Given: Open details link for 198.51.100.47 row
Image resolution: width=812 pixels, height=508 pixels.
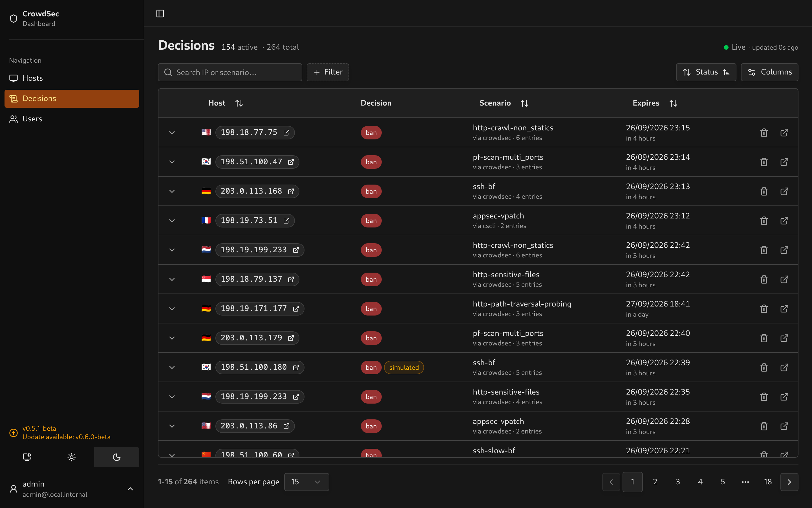Looking at the screenshot, I should coord(784,162).
